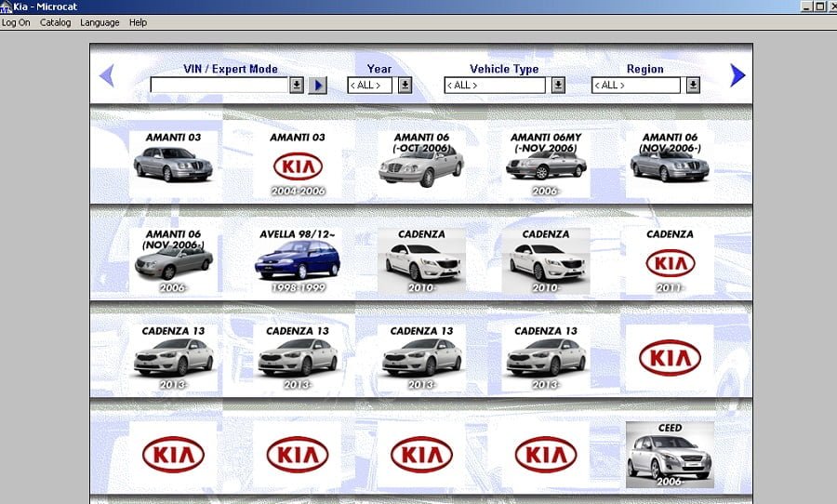Select the CEED 2006- model thumbnail

point(670,455)
